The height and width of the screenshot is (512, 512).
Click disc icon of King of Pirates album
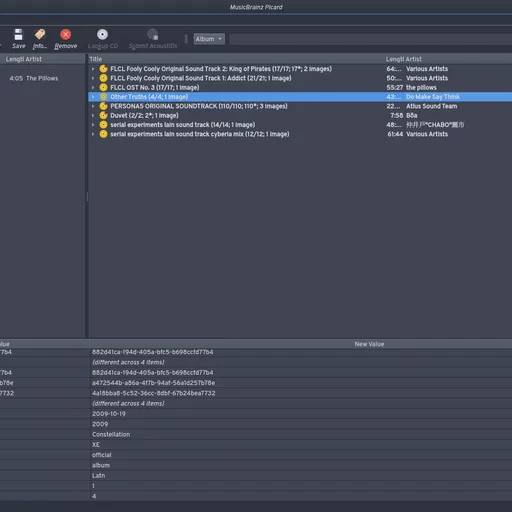103,69
